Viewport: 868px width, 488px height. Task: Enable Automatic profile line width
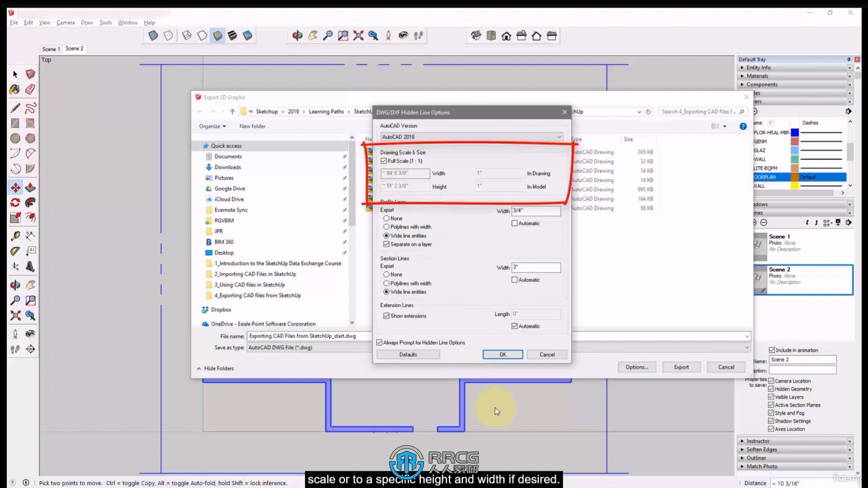pos(514,224)
